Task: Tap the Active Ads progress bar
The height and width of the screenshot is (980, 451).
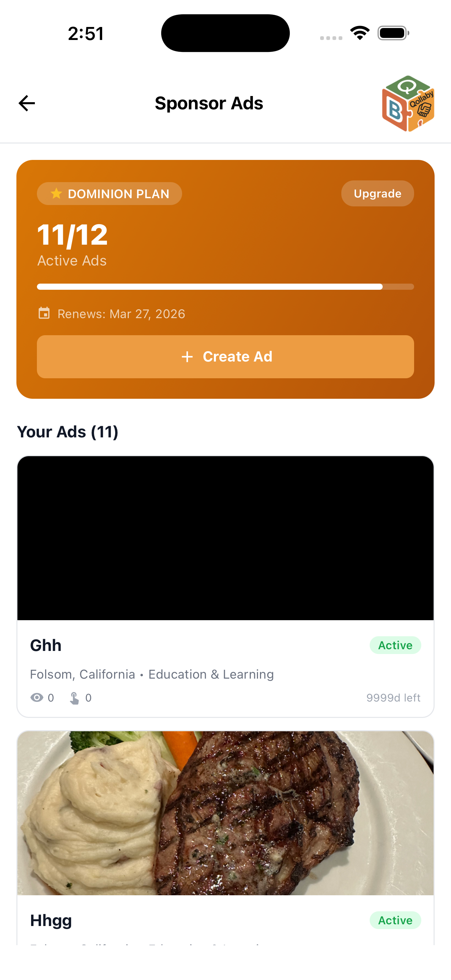Action: (x=225, y=286)
